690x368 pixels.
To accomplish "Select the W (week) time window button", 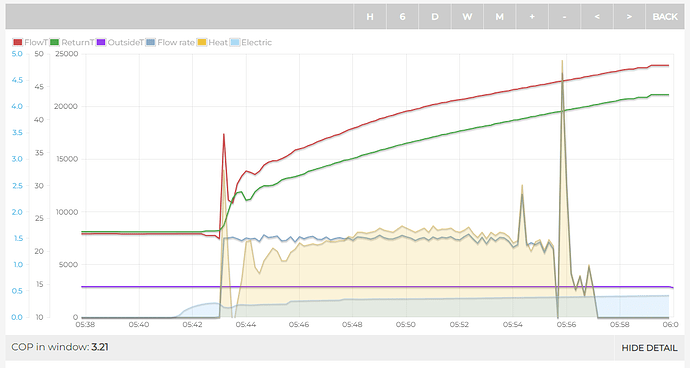I will (467, 17).
